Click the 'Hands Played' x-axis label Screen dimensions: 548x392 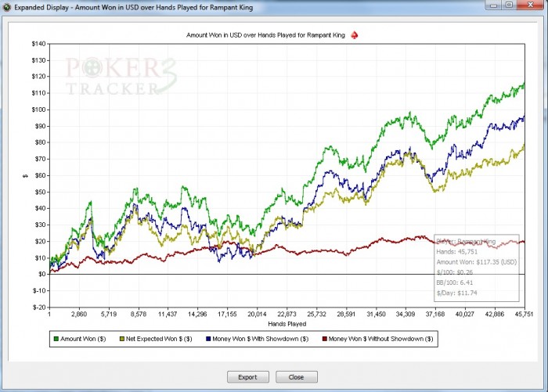(x=287, y=324)
